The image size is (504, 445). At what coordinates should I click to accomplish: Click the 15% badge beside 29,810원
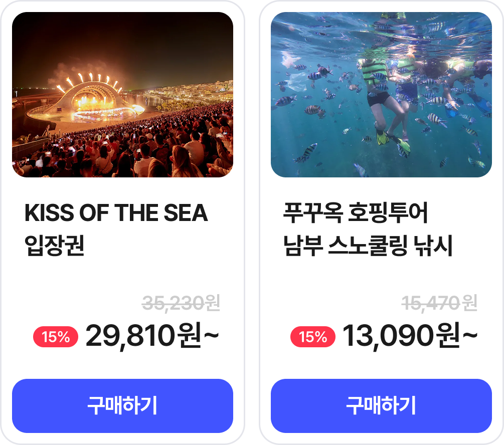click(x=56, y=337)
